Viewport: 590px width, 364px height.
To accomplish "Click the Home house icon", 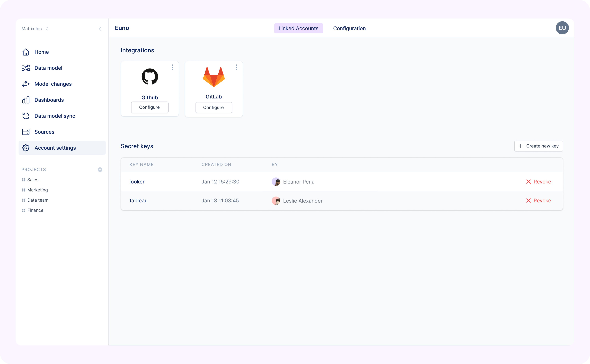I will pos(26,52).
